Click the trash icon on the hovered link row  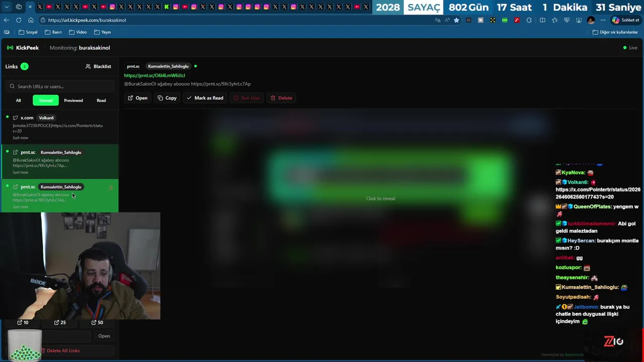[111, 188]
